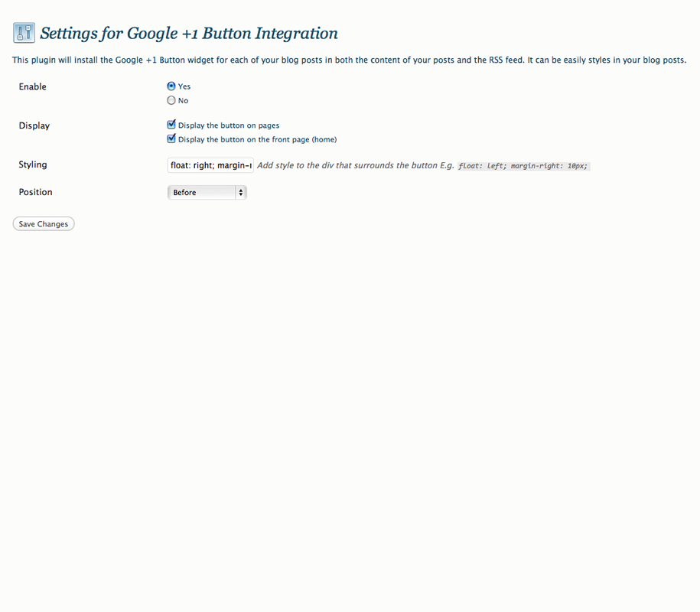Click into the Styling text field
This screenshot has height=612, width=700.
210,165
